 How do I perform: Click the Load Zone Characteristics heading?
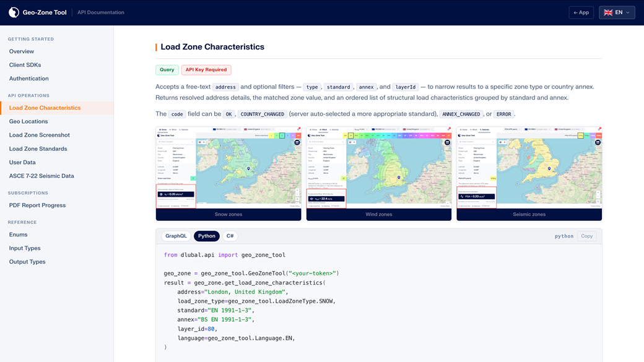(212, 47)
